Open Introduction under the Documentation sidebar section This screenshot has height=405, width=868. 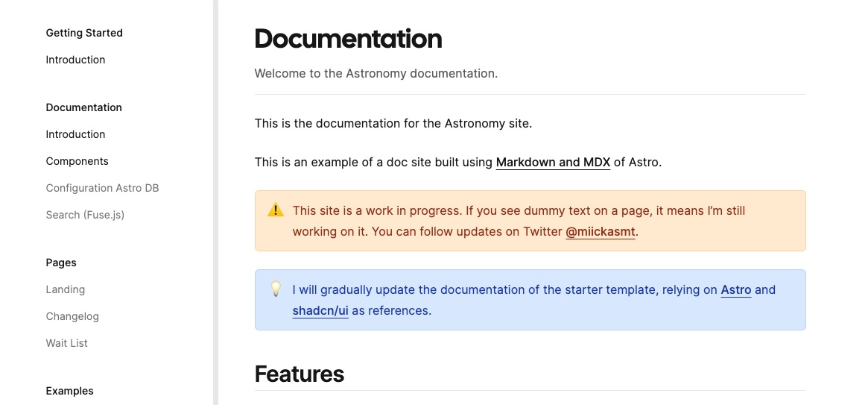pos(75,134)
